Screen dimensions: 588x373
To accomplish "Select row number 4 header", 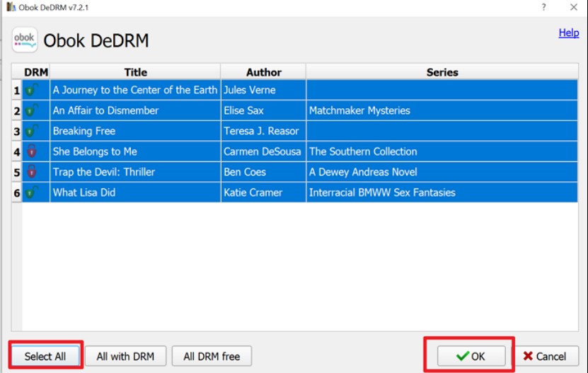I will (x=16, y=151).
